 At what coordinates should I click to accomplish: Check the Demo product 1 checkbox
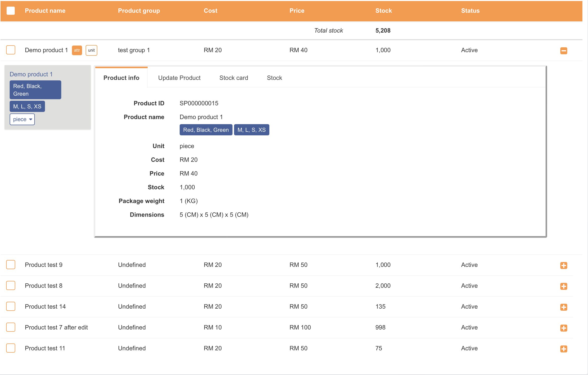coord(11,50)
